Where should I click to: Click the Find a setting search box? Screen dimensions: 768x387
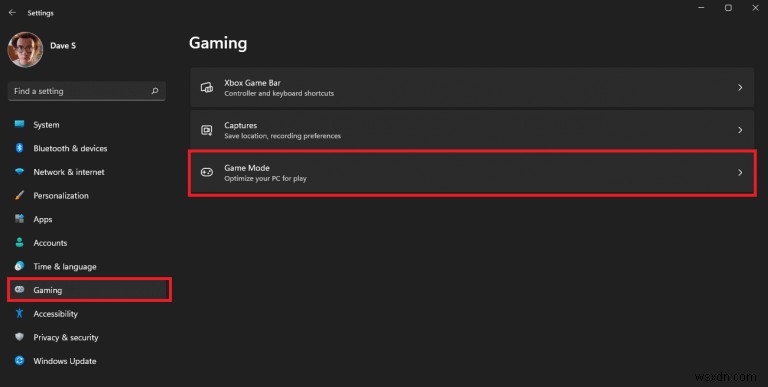coord(87,91)
